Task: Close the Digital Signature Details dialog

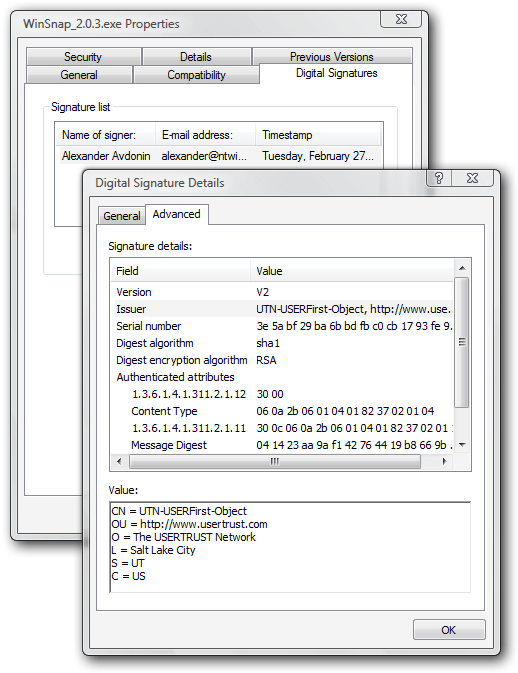Action: [472, 178]
